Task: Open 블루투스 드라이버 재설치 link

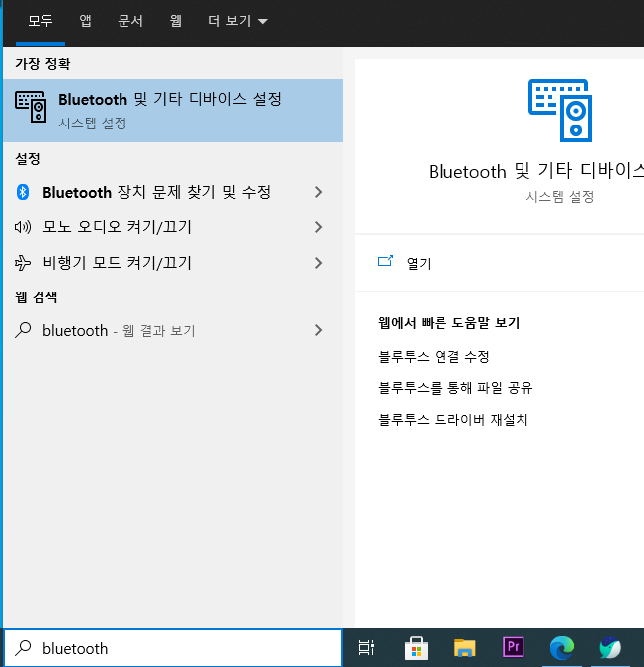Action: tap(453, 420)
